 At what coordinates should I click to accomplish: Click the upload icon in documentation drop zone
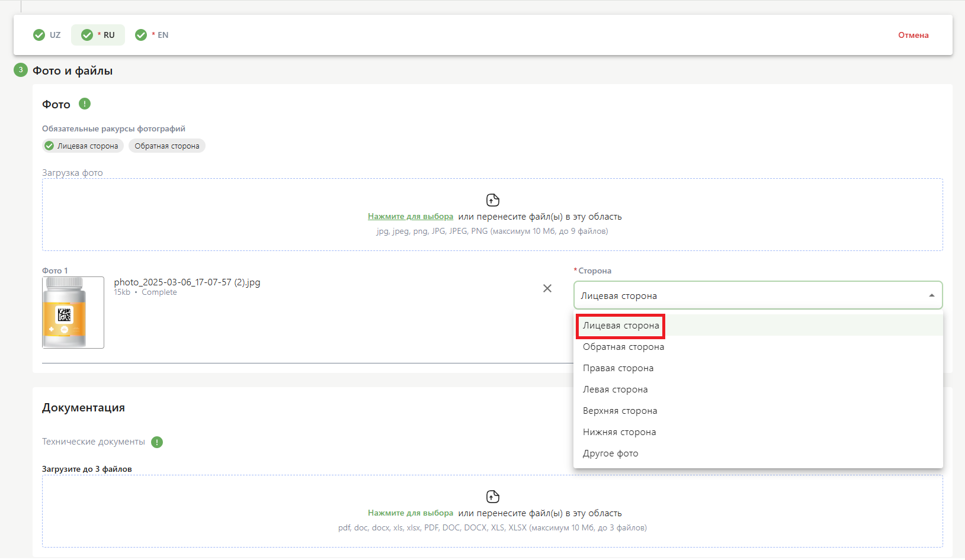(x=492, y=497)
